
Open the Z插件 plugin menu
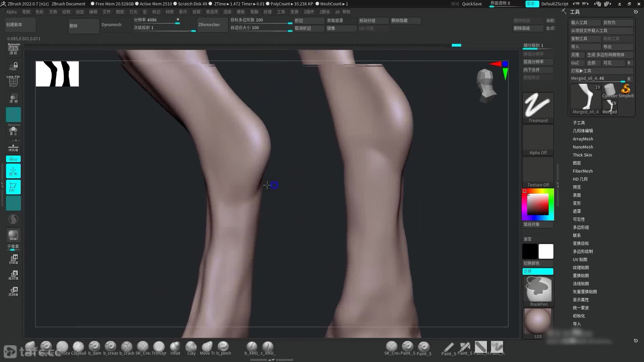pyautogui.click(x=309, y=12)
